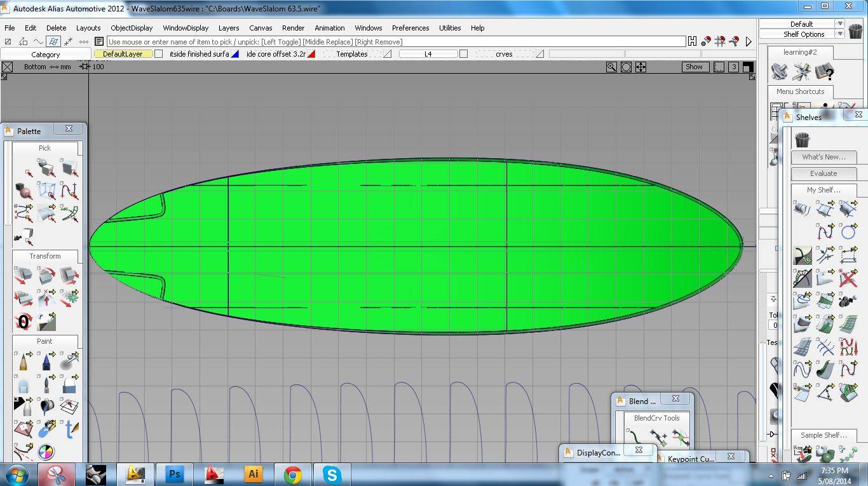The height and width of the screenshot is (486, 868).
Task: Open Adobe Photoshop from the taskbar
Action: (x=174, y=474)
